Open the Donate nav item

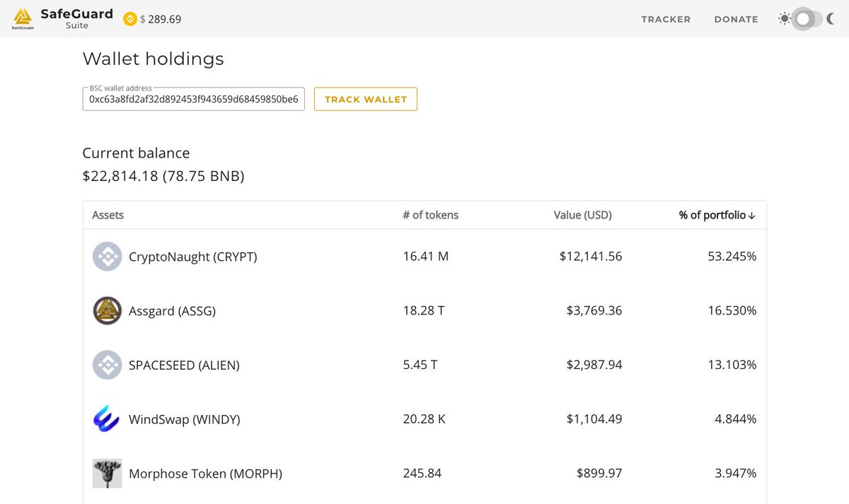click(736, 19)
